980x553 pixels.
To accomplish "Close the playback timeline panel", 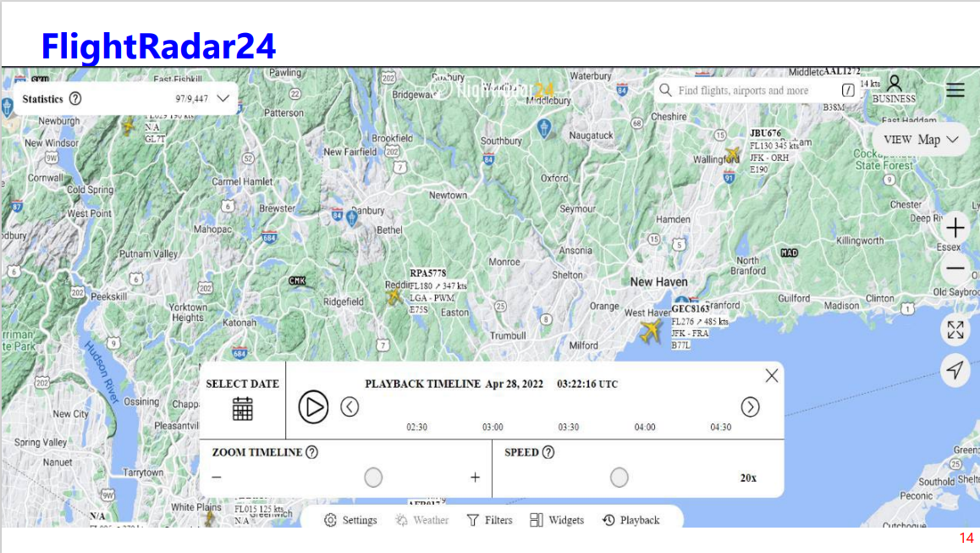I will [x=771, y=376].
